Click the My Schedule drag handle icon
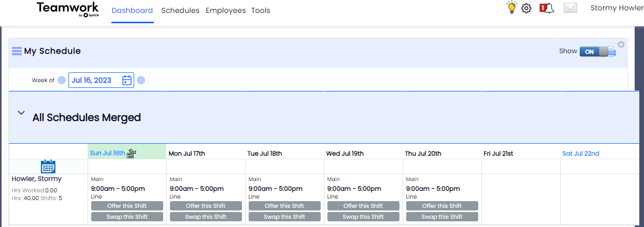644x227 pixels. tap(17, 51)
